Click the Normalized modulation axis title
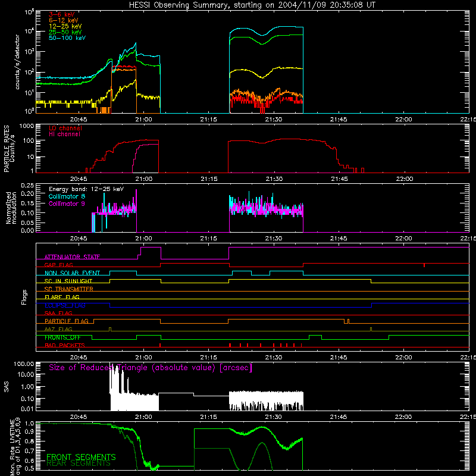476x476 pixels. [x=11, y=208]
